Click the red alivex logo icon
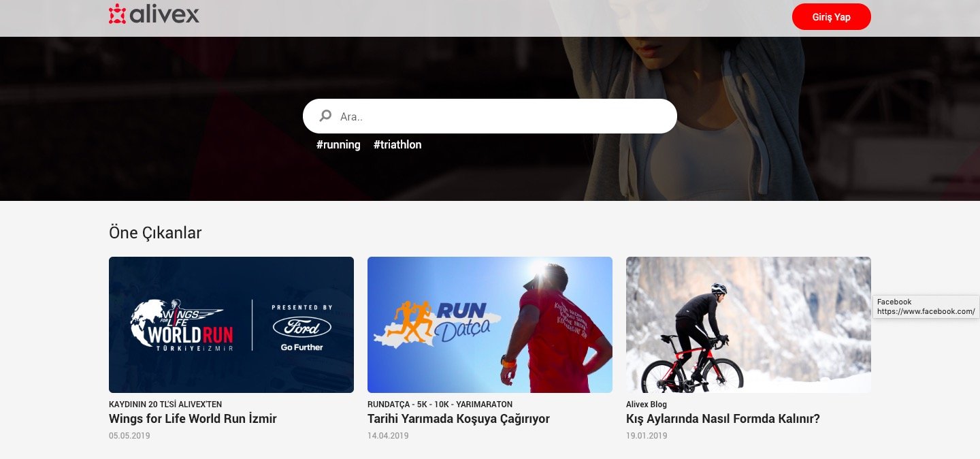Viewport: 980px width, 459px height. coord(118,14)
